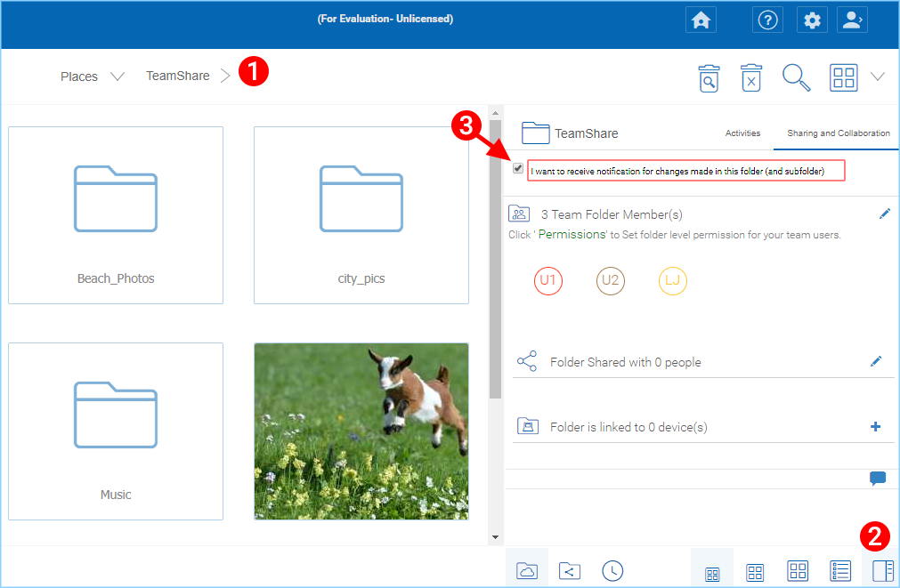Open the goat photo thumbnail
The image size is (900, 588).
[x=361, y=431]
